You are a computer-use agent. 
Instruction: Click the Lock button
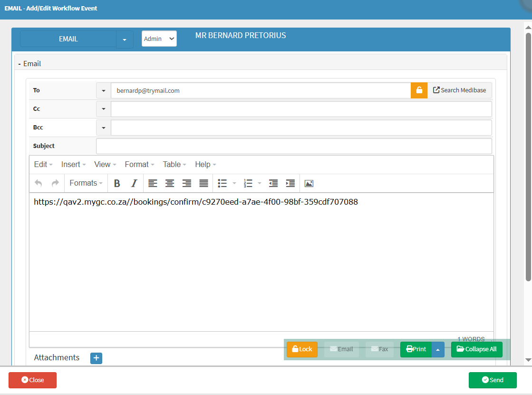coord(302,349)
